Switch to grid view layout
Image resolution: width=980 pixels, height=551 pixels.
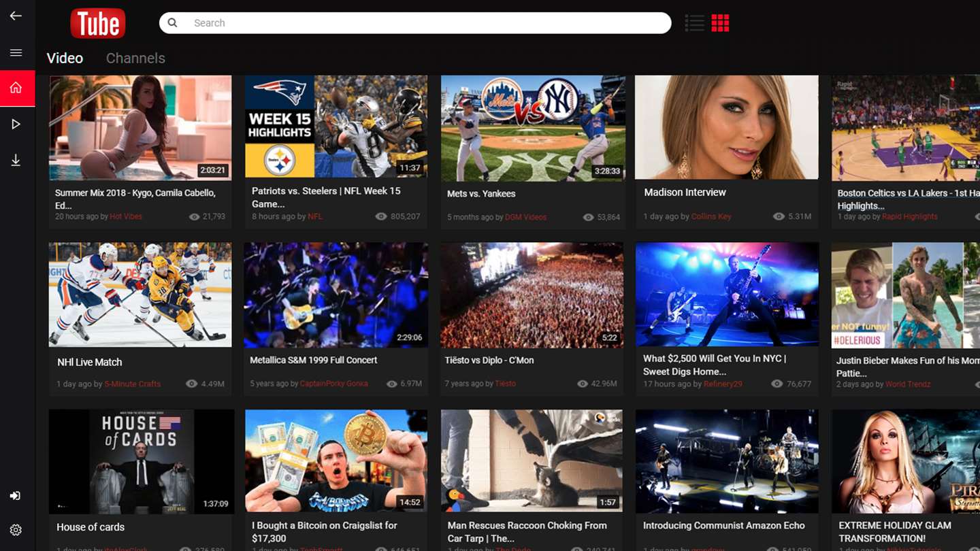click(720, 23)
